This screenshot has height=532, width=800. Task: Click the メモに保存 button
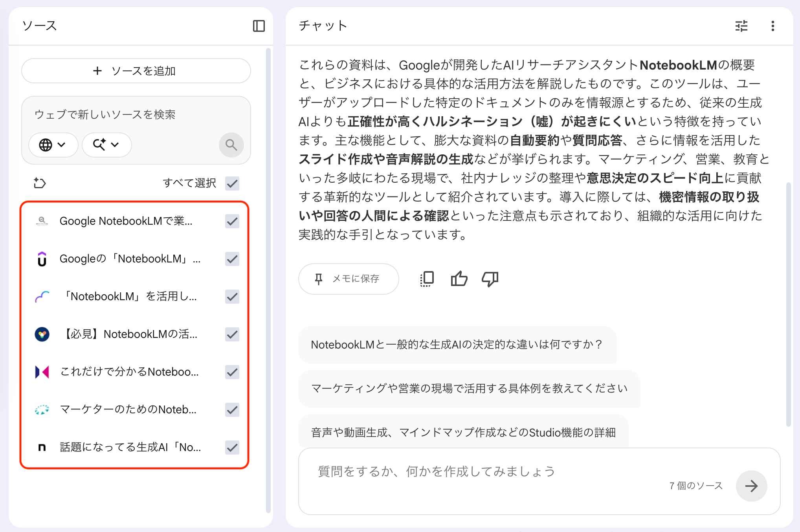click(349, 279)
